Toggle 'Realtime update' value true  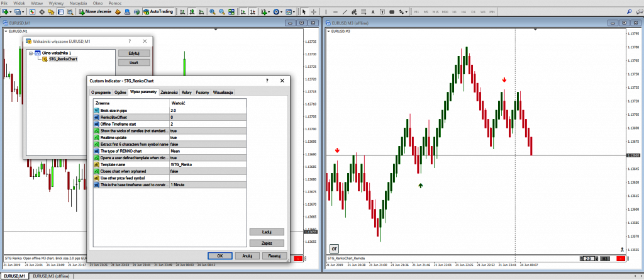173,137
